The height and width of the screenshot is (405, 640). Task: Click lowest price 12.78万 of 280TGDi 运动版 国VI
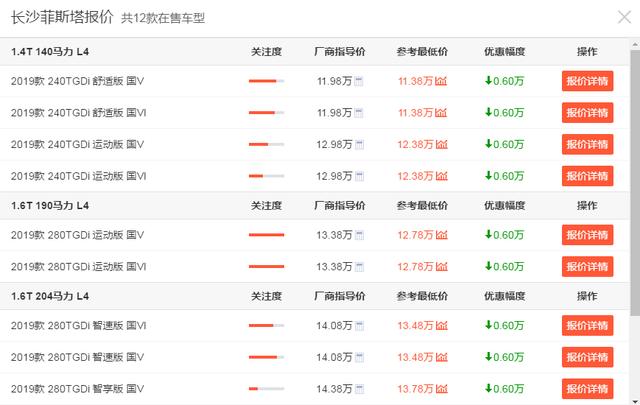pos(416,267)
